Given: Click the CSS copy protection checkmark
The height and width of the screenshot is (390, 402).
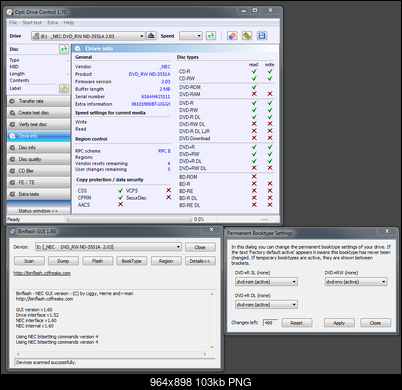Looking at the screenshot, I should pos(120,190).
